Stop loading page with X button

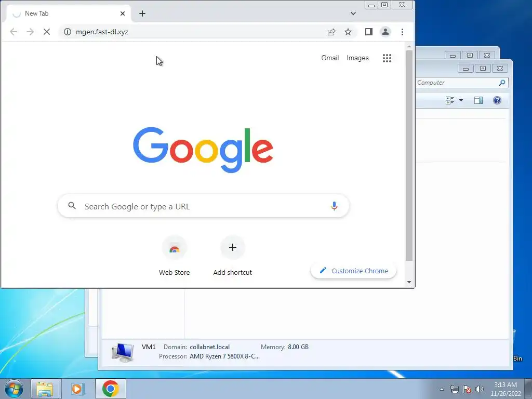[47, 32]
